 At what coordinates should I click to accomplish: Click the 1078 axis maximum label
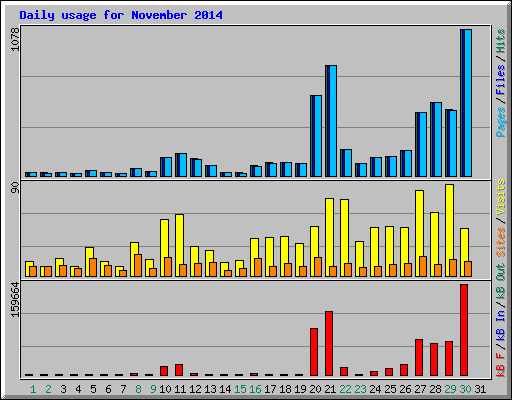[x=15, y=39]
